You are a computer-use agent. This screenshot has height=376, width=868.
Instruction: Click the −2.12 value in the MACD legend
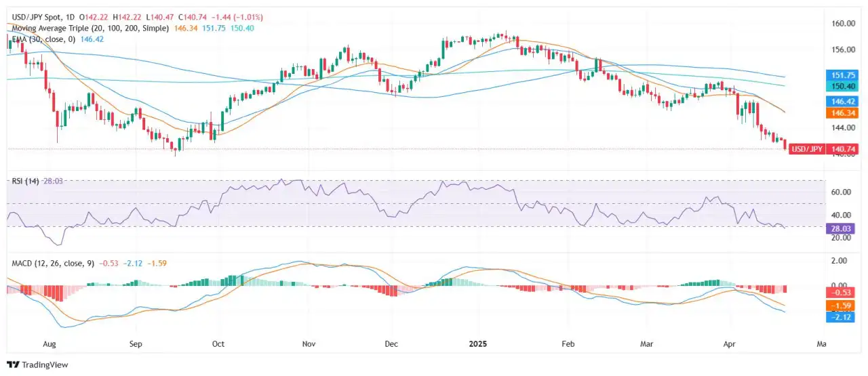coord(133,262)
